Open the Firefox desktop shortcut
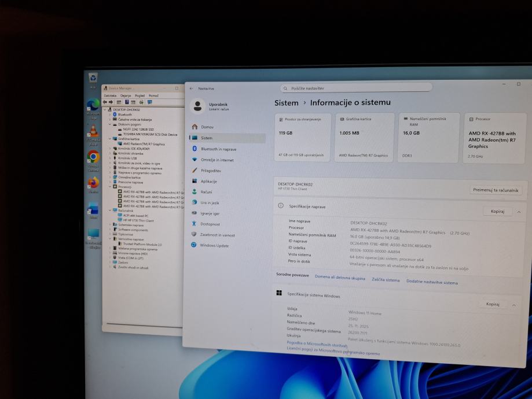 [93, 183]
